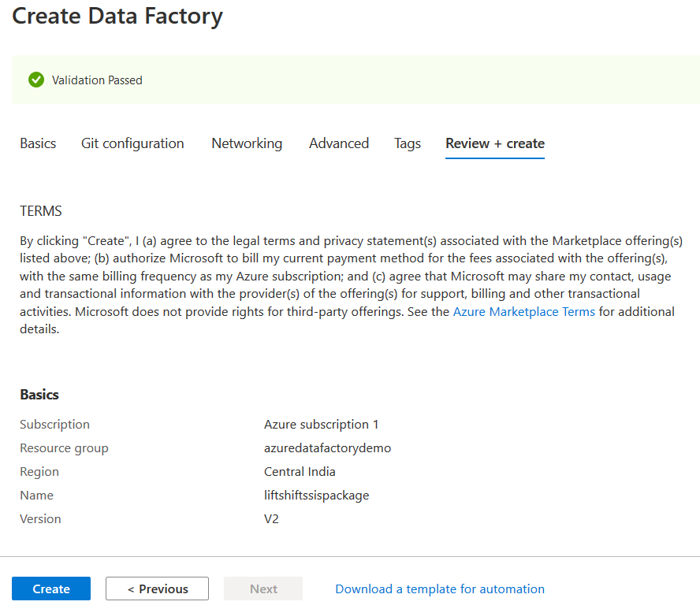Select the Advanced tab
700x609 pixels.
tap(339, 143)
